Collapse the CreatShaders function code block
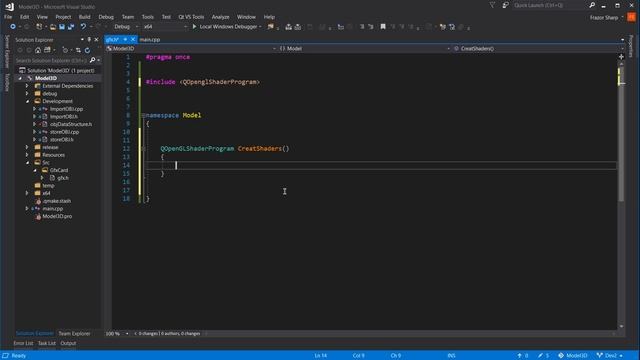 click(x=143, y=149)
